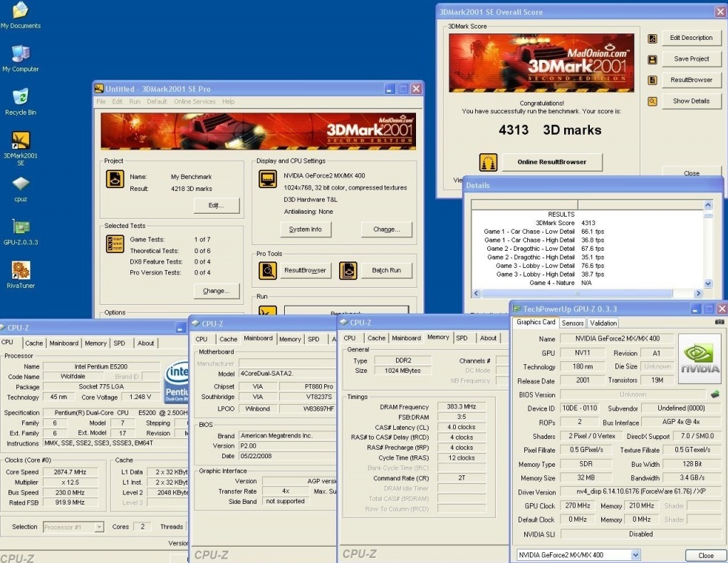Click the Intel Pentium logo in CPU-Z

[x=176, y=382]
